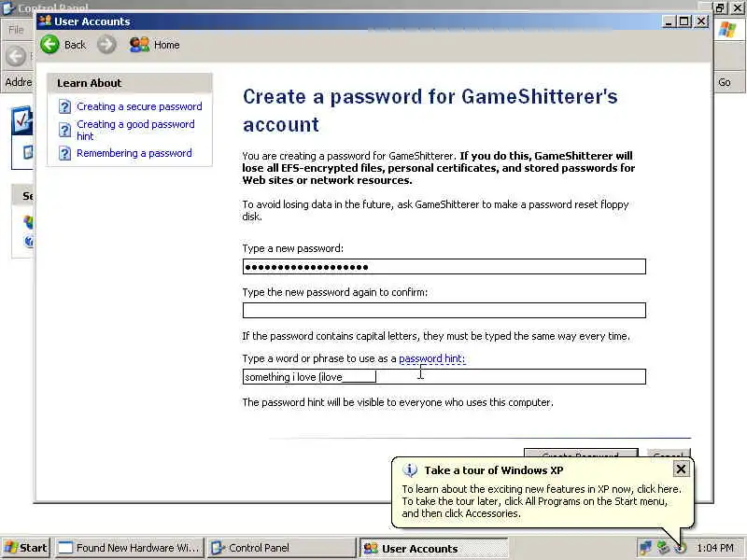Maximize the User Accounts window
This screenshot has width=747, height=560.
pos(684,21)
